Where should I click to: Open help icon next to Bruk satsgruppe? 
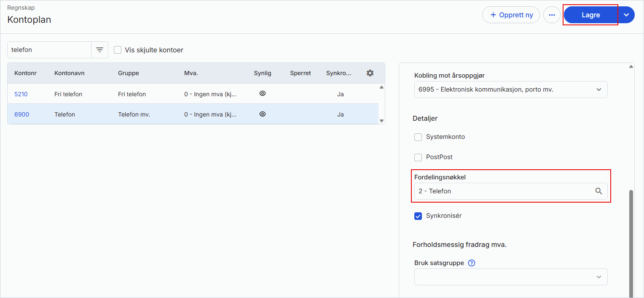(472, 263)
